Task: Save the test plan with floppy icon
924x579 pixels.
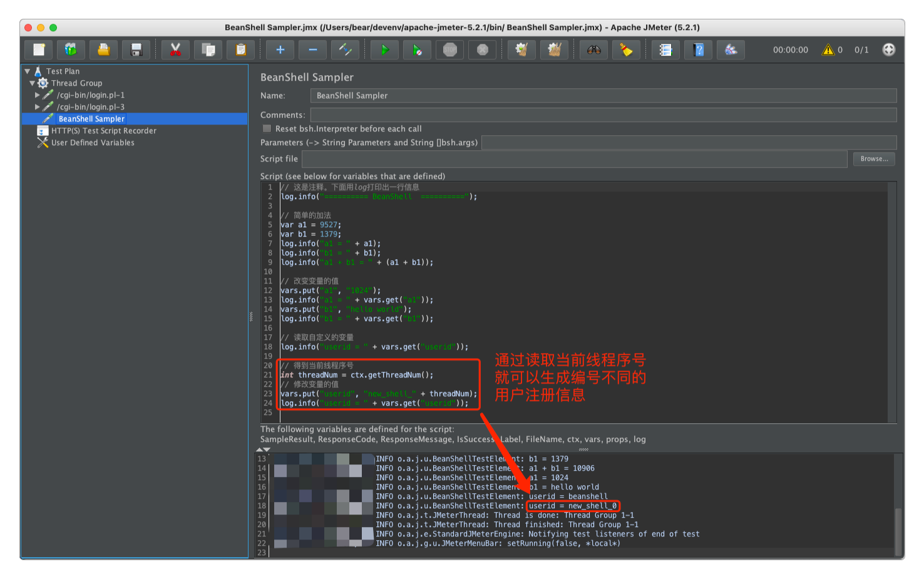Action: (136, 49)
